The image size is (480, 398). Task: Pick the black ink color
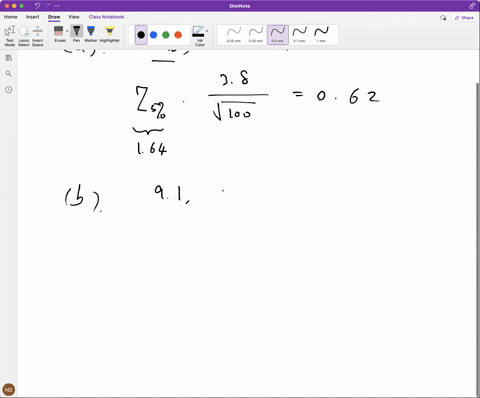[141, 35]
